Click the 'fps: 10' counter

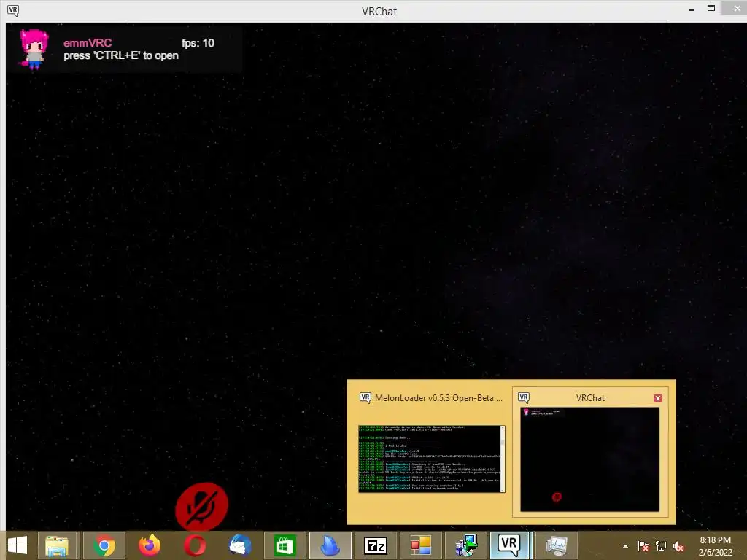tap(198, 43)
